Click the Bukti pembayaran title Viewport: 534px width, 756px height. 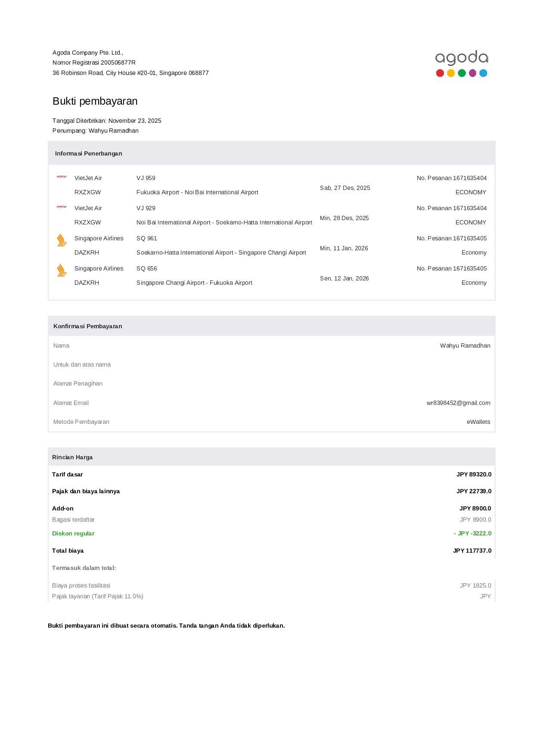tap(95, 101)
